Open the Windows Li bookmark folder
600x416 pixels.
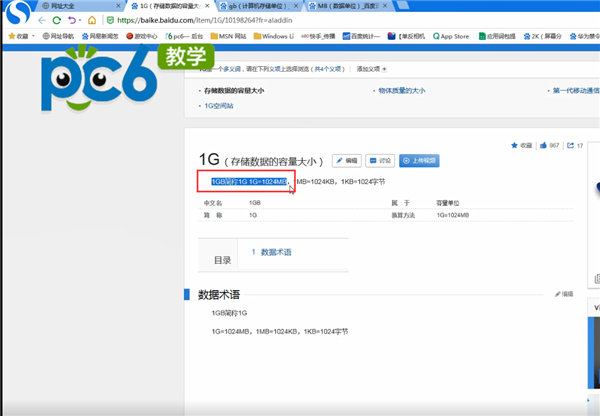point(274,36)
